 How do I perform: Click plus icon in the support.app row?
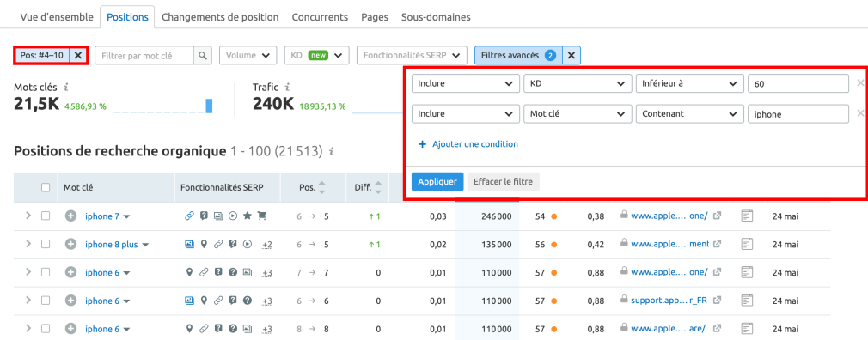tap(70, 301)
